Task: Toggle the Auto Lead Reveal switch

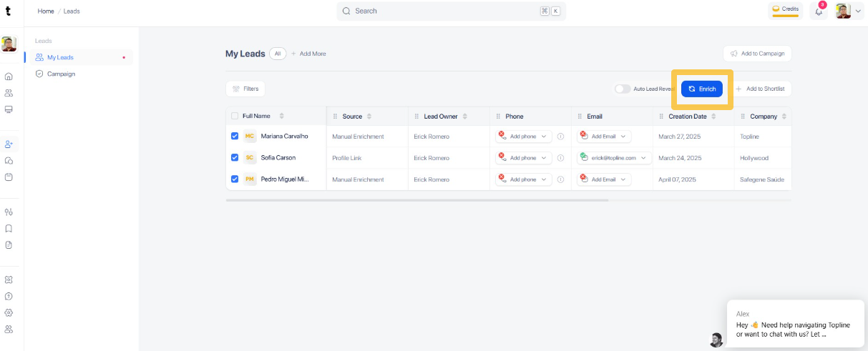Action: pos(623,89)
